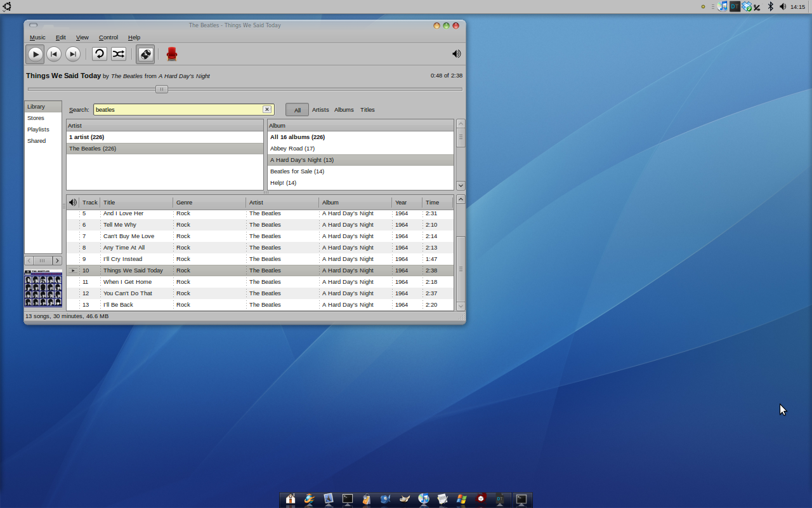Select 'You Can't Do That' track
The image size is (812, 508).
coord(260,293)
